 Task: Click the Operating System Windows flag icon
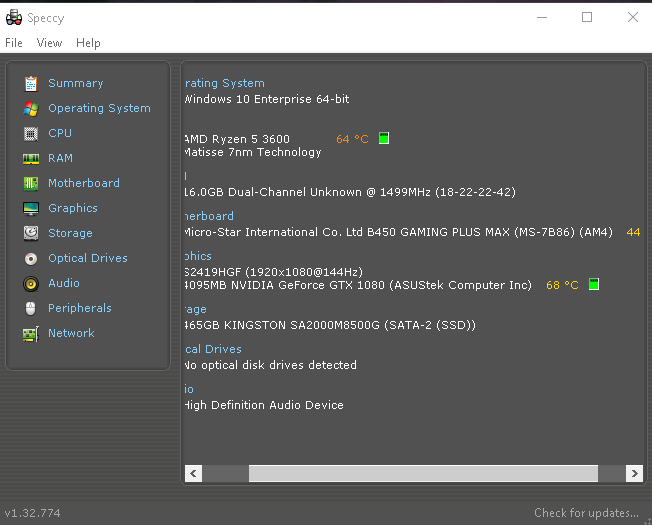(31, 108)
